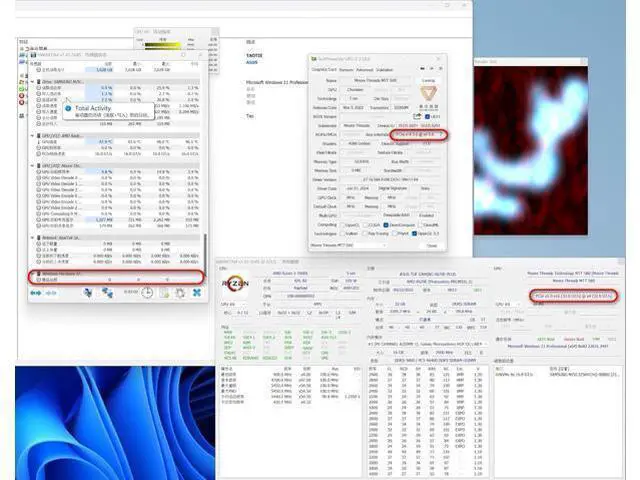Image resolution: width=640 pixels, height=480 pixels.
Task: Click the render test window image
Action: tap(531, 151)
